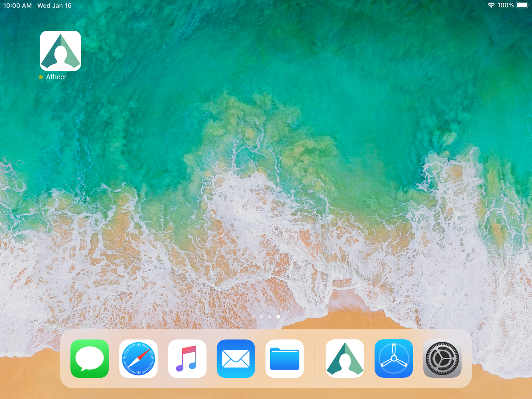Tap the Wed Jan 16 date
This screenshot has width=532, height=399.
coord(54,6)
